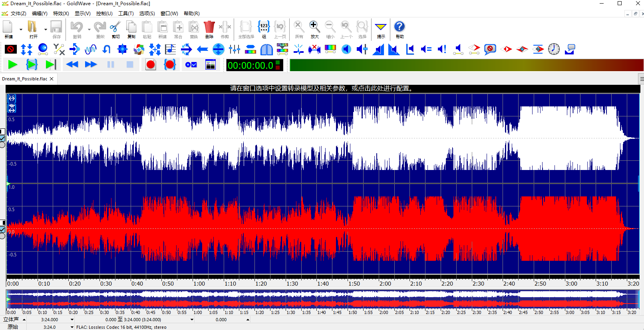The width and height of the screenshot is (644, 330).
Task: Toggle the control properties checkbox icon
Action: [191, 64]
